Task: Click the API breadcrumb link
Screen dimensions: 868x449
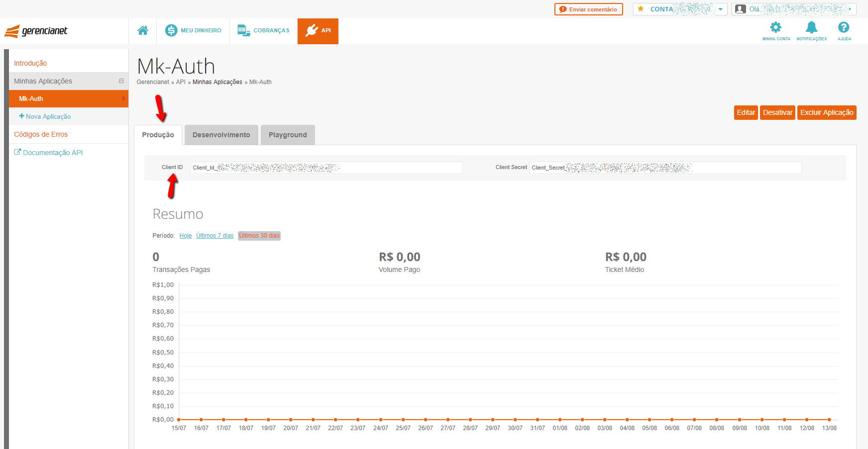Action: point(181,82)
